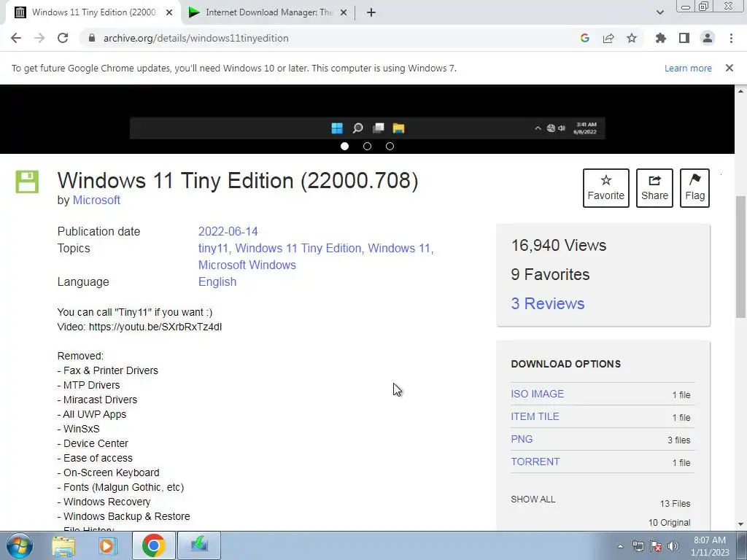
Task: Click the scrollbar down arrow
Action: 740,524
